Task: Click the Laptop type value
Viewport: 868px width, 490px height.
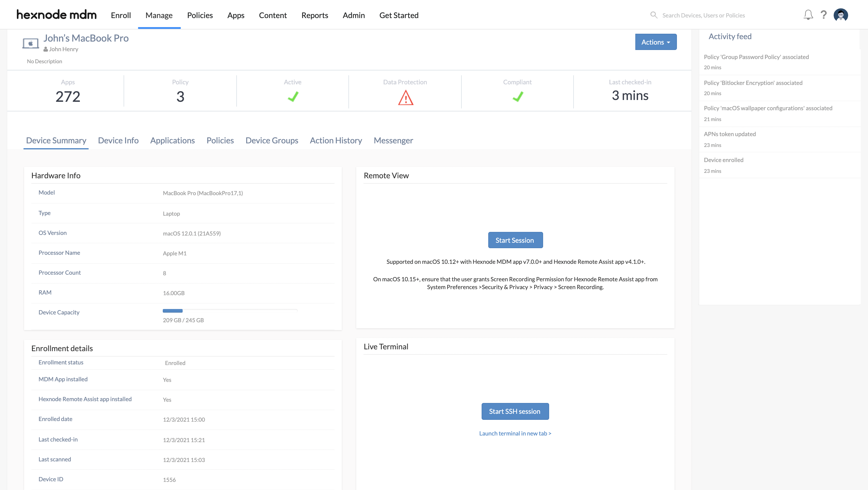Action: pos(171,214)
